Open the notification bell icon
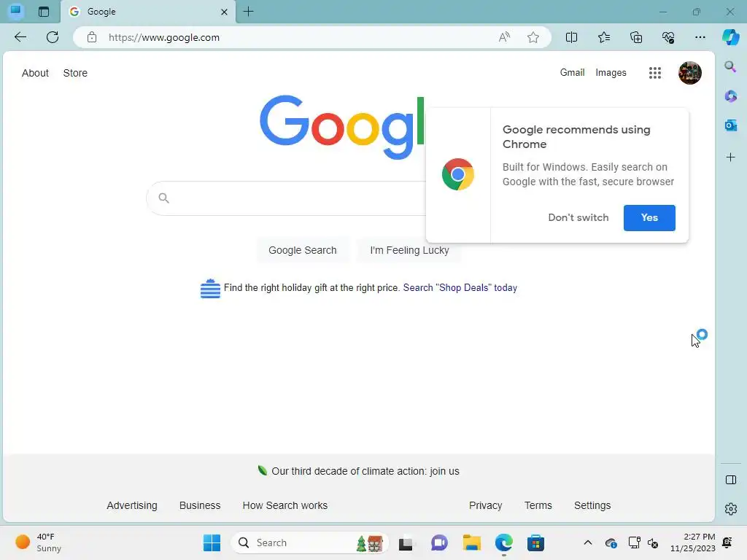Screen dimensions: 747x560 pos(727,542)
